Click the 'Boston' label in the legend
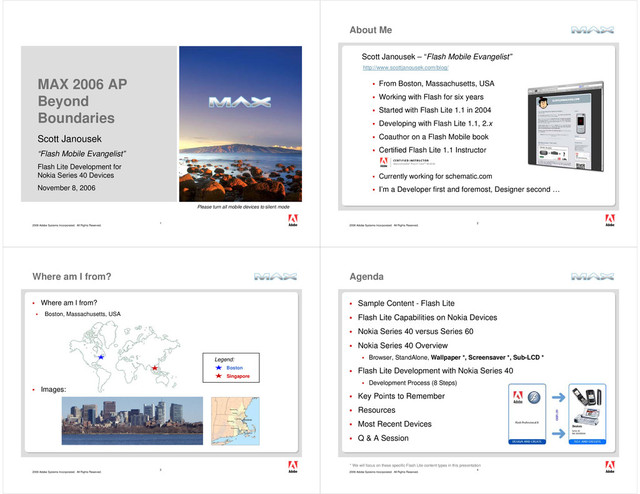The height and width of the screenshot is (494, 640). [235, 368]
